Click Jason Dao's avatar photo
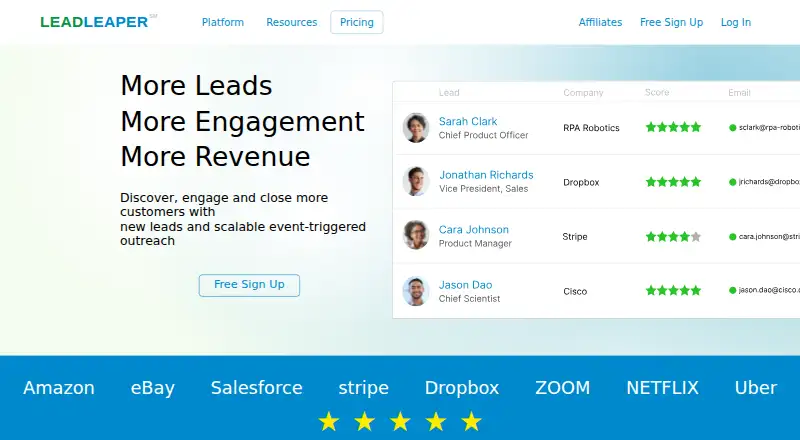Image resolution: width=800 pixels, height=440 pixels. click(x=416, y=291)
